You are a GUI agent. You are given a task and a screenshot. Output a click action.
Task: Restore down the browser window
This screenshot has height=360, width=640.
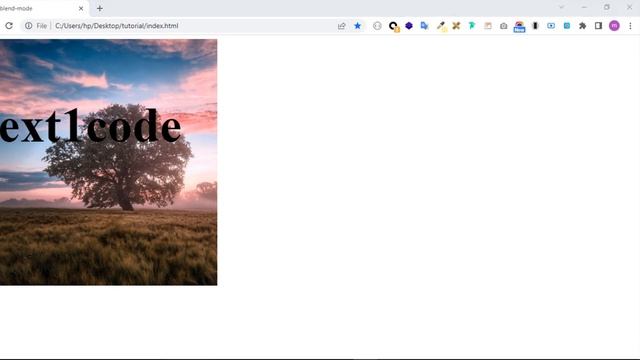coord(607,7)
